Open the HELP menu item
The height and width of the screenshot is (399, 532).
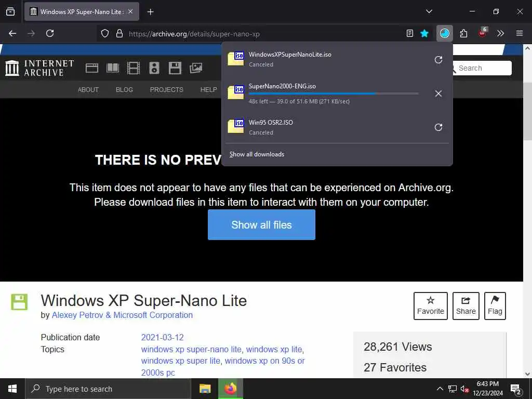pos(209,89)
